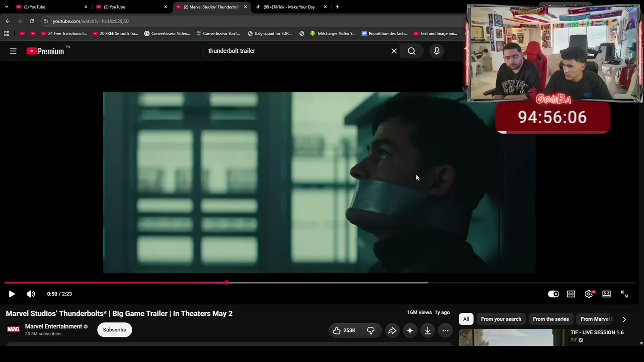Reload the current page
The width and height of the screenshot is (644, 362).
[32, 21]
